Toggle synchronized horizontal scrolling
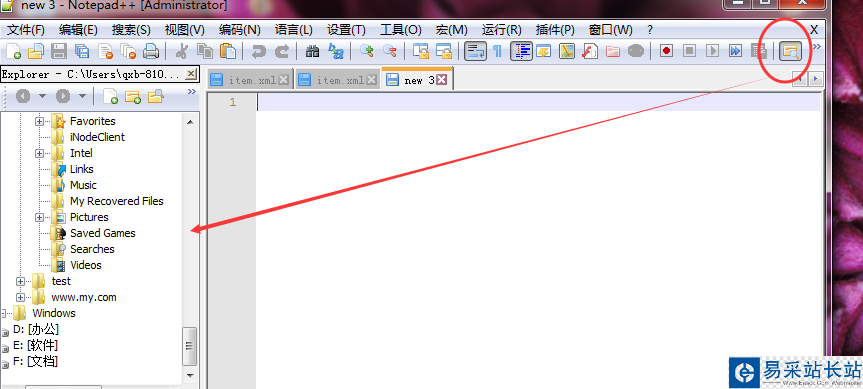863x389 pixels. 444,51
